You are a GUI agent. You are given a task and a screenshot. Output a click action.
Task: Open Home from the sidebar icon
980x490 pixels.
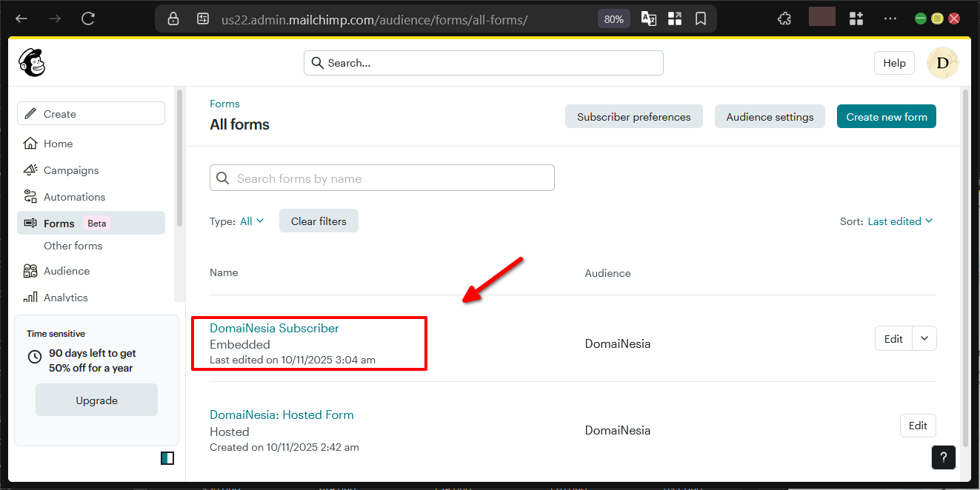[x=31, y=144]
